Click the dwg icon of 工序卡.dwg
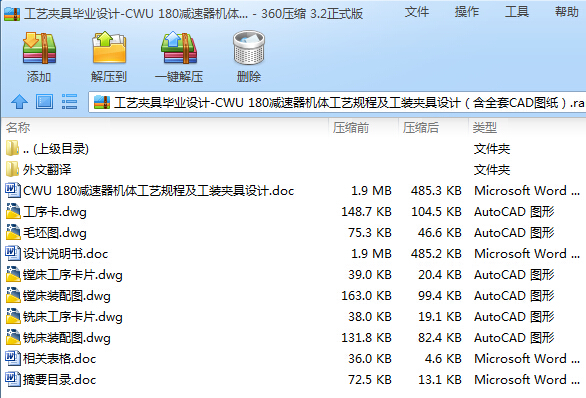Viewport: 586px width, 398px height. [x=13, y=211]
